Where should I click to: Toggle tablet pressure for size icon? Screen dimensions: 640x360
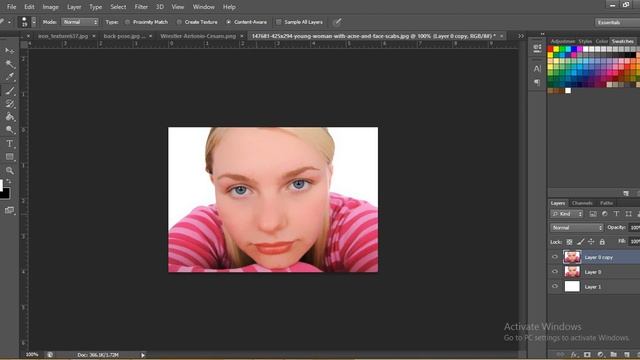point(337,22)
